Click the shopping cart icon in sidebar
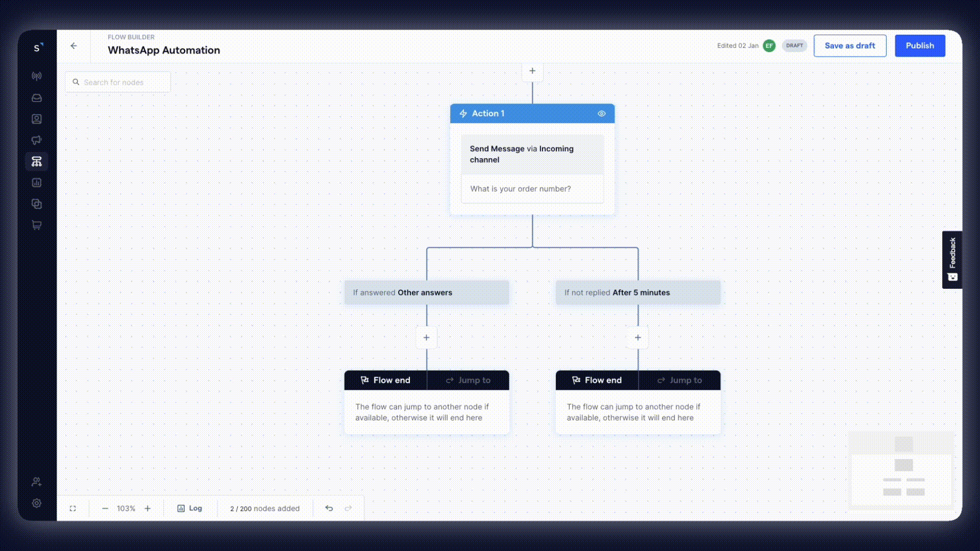Screen dimensions: 980x551 (x=36, y=225)
